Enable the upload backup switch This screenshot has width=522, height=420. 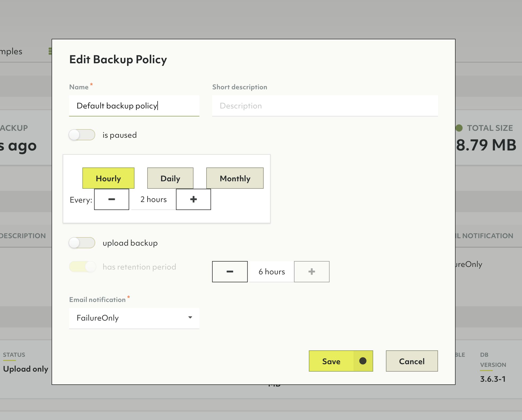(82, 243)
